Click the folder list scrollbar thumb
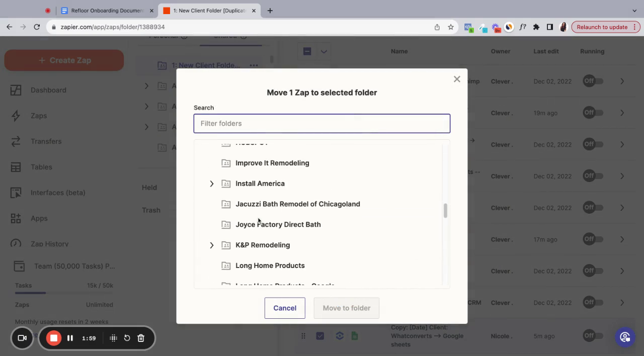644x356 pixels. tap(445, 211)
